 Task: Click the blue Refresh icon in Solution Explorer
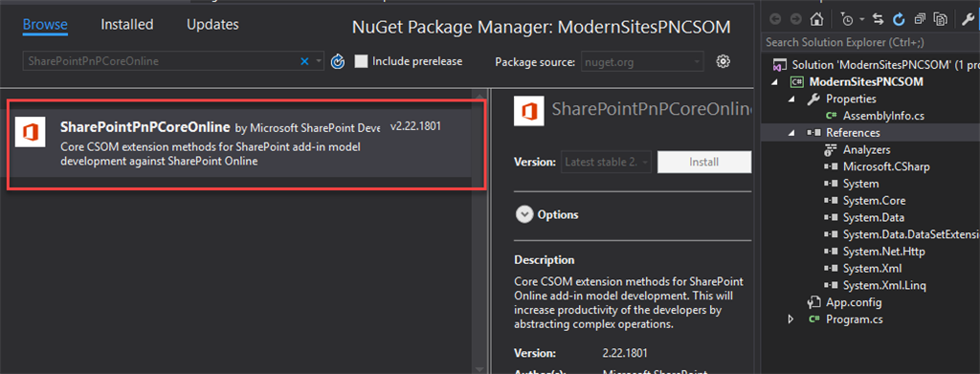pos(899,20)
